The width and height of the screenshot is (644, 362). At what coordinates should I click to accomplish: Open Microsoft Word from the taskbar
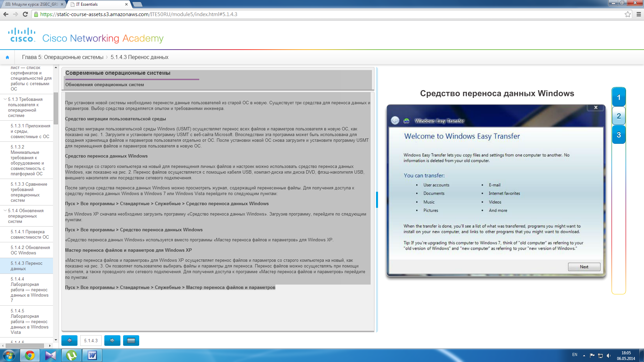click(x=92, y=355)
